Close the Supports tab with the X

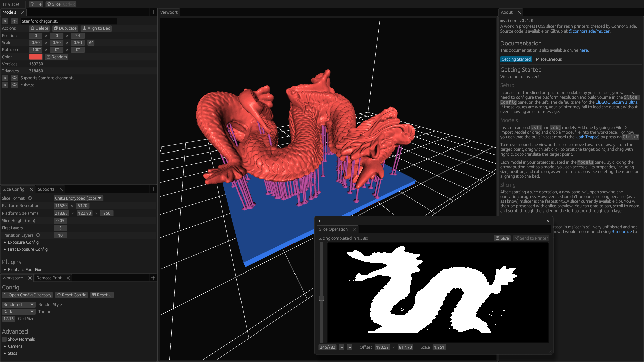61,189
